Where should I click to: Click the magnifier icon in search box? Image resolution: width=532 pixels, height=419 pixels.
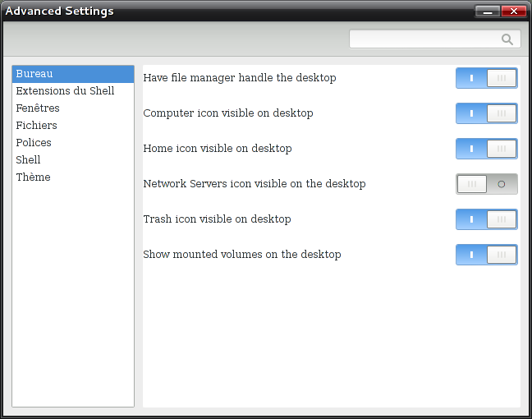(x=507, y=39)
